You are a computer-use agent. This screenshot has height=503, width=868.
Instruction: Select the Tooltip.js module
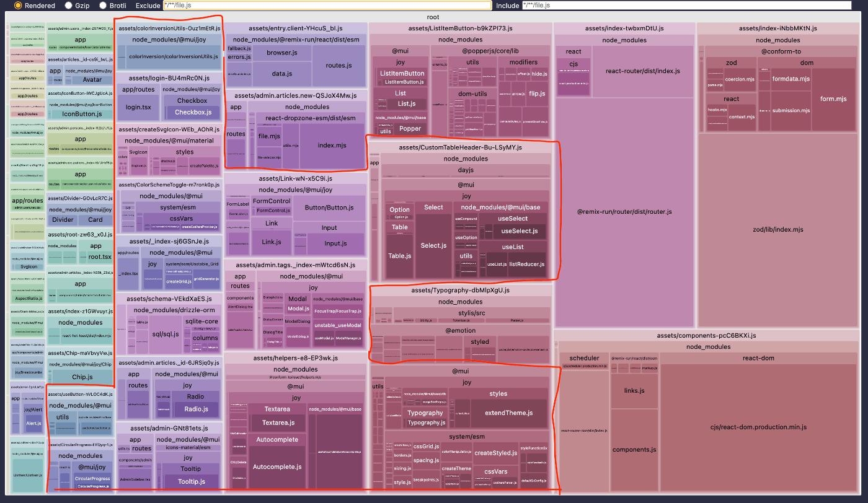tap(191, 481)
